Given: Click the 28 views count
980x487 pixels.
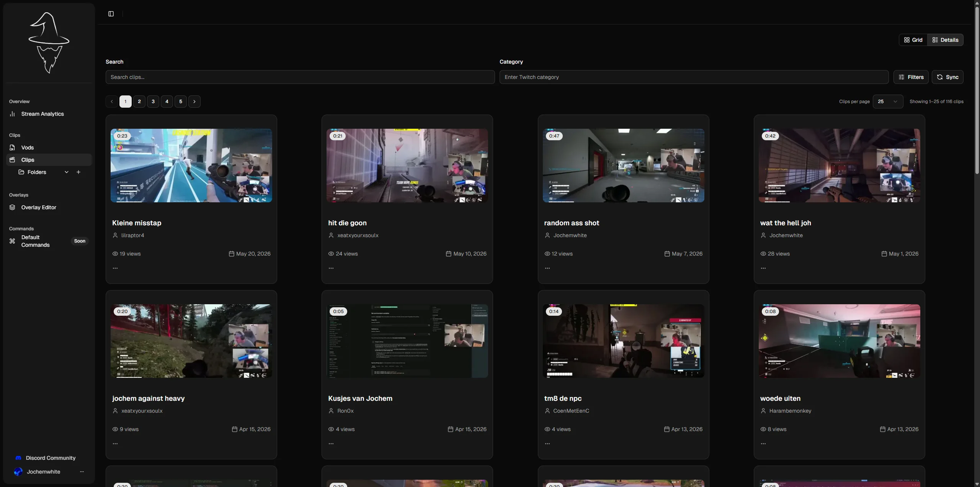Looking at the screenshot, I should coord(775,254).
